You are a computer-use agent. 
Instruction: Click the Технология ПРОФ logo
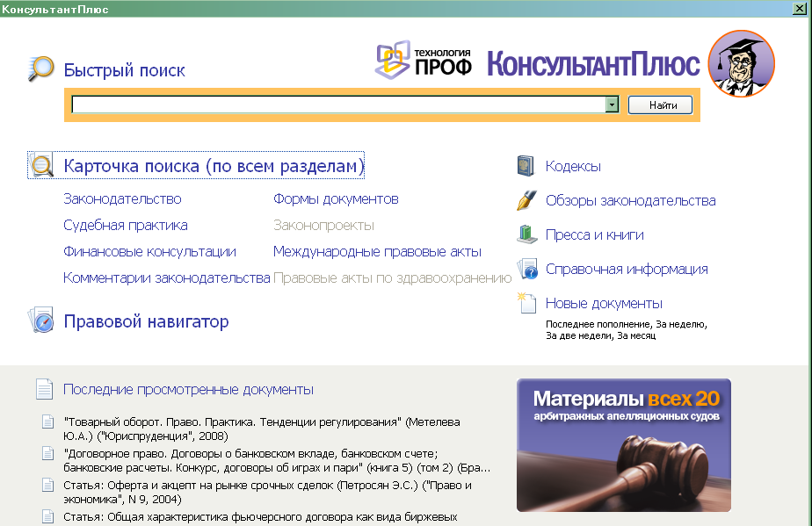pyautogui.click(x=424, y=60)
